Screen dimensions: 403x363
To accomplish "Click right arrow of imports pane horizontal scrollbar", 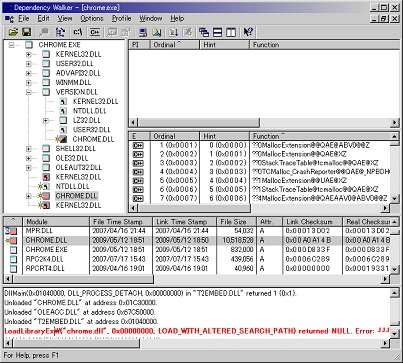I will [x=395, y=123].
